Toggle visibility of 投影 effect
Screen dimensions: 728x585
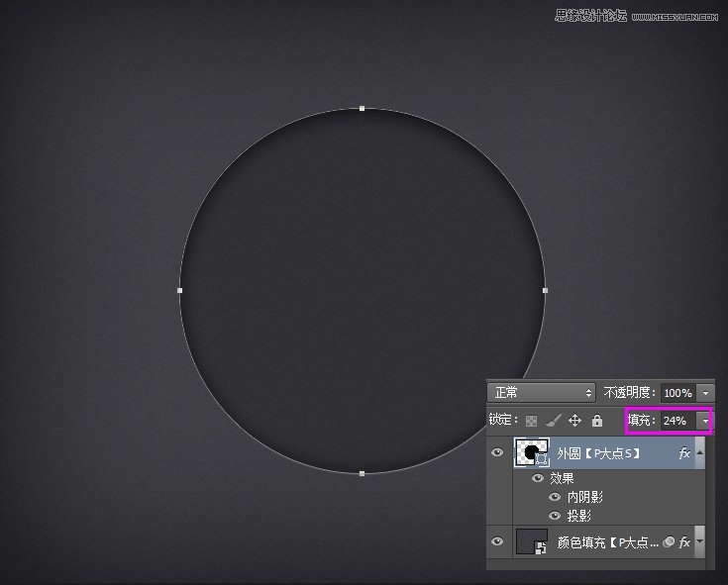(555, 516)
